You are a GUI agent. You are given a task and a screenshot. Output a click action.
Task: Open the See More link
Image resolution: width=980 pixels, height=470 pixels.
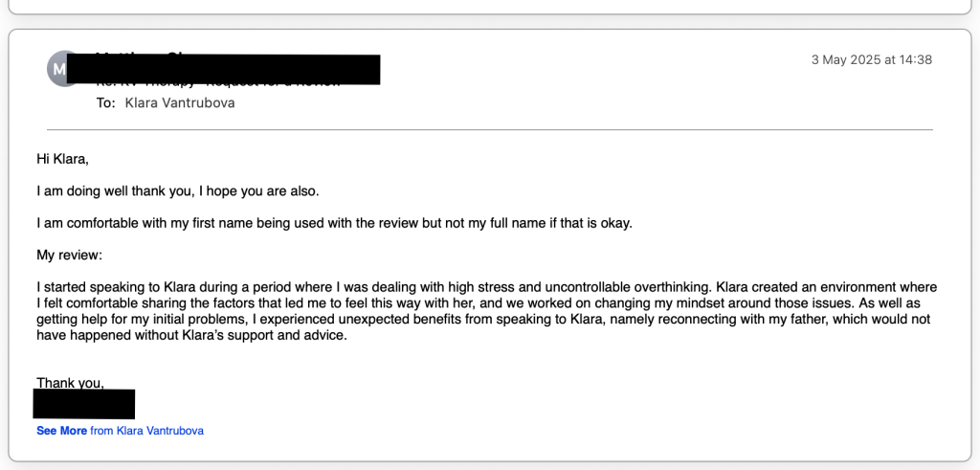61,431
